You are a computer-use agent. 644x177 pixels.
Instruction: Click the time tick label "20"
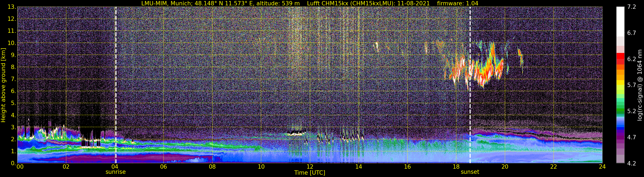pyautogui.click(x=505, y=167)
